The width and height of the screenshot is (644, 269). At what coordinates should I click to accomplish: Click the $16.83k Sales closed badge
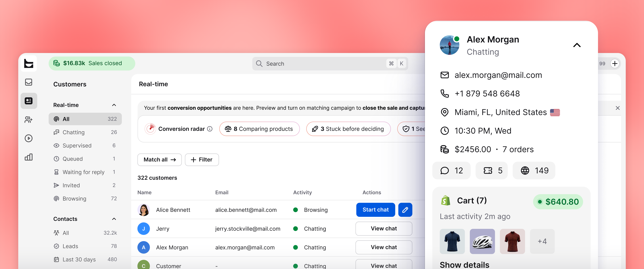(x=92, y=63)
